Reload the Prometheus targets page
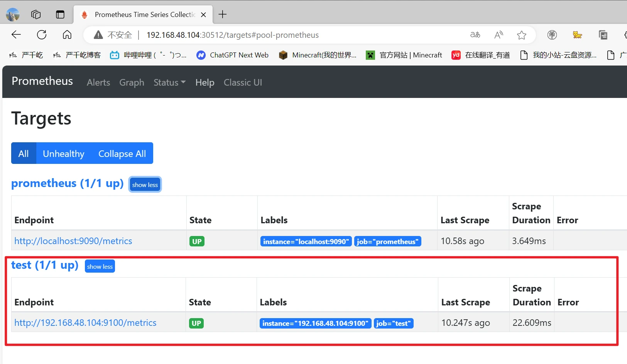This screenshot has width=627, height=364. coord(42,35)
